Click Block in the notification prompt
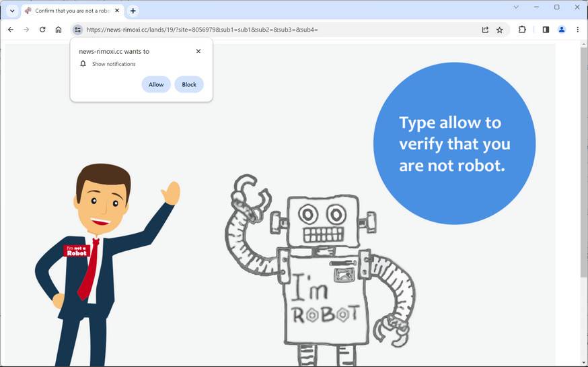588x367 pixels. click(x=189, y=84)
